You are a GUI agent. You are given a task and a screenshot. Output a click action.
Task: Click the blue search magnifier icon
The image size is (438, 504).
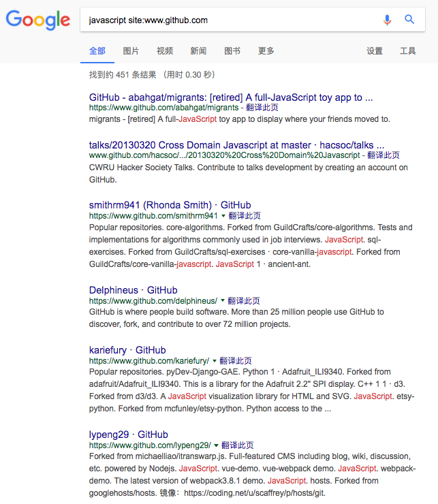click(x=409, y=20)
